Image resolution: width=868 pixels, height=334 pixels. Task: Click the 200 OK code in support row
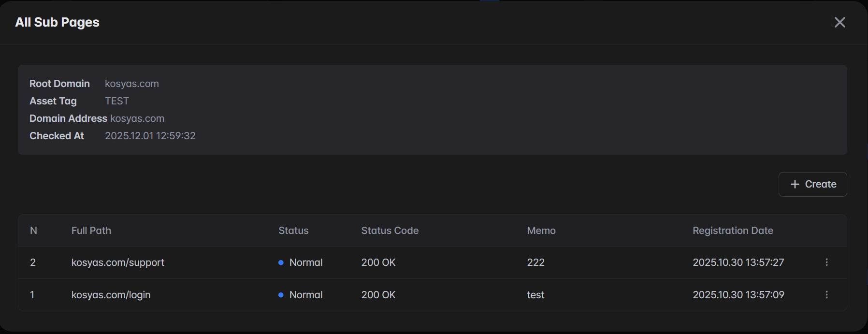[x=378, y=262]
